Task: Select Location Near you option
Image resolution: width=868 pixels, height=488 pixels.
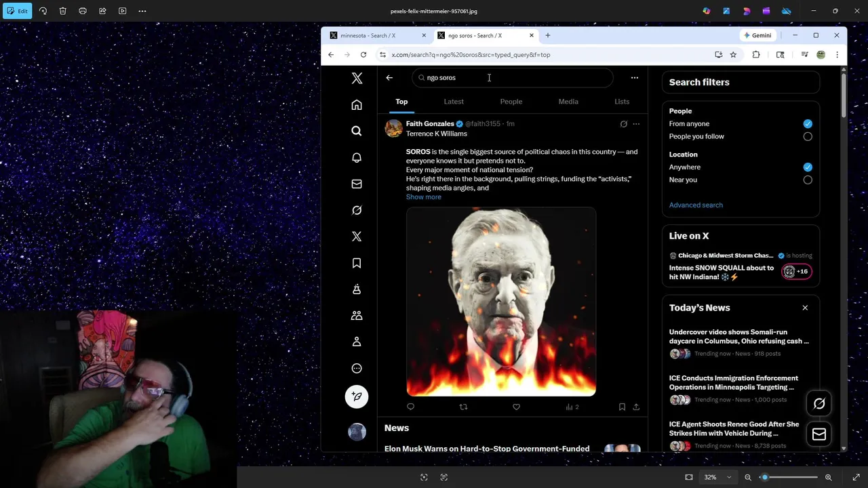Action: 808,180
